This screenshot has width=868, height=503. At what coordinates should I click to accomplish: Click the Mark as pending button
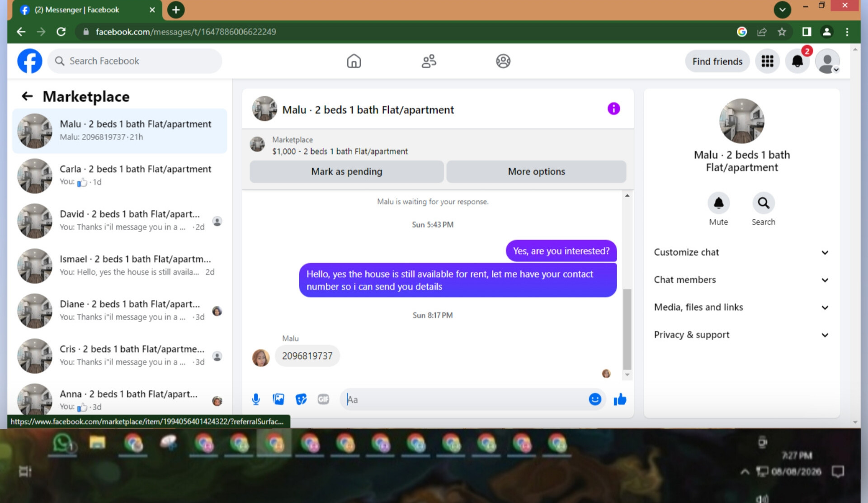point(347,171)
